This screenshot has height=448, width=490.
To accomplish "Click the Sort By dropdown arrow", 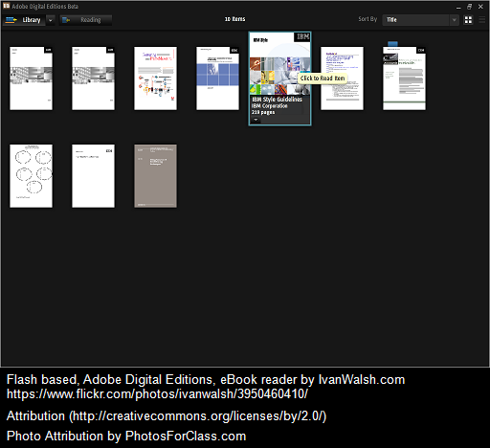I will coord(454,20).
